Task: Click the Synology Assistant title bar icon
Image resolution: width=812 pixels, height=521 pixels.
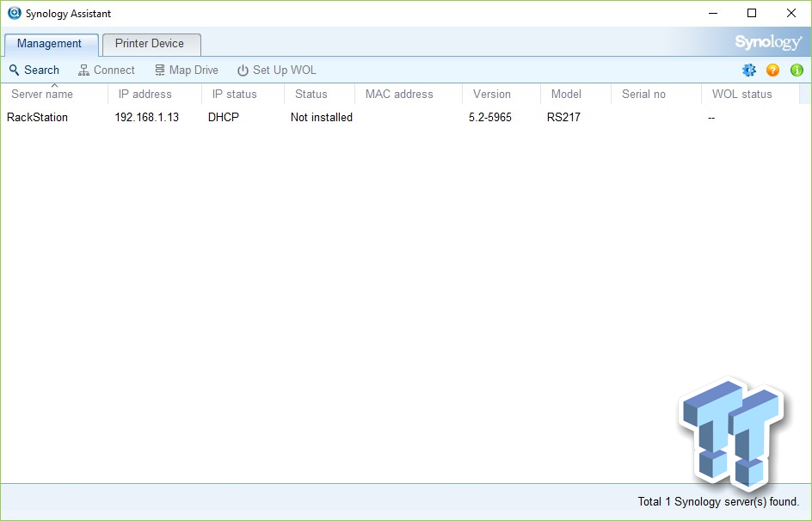Action: [x=15, y=13]
